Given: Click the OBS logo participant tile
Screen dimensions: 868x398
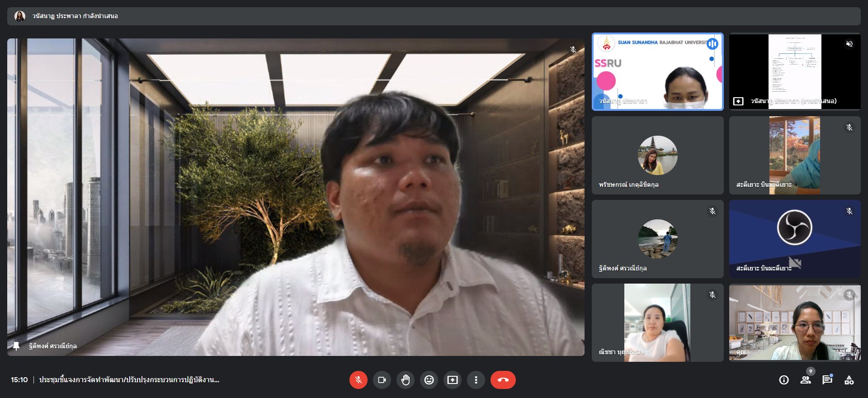Looking at the screenshot, I should tap(794, 239).
